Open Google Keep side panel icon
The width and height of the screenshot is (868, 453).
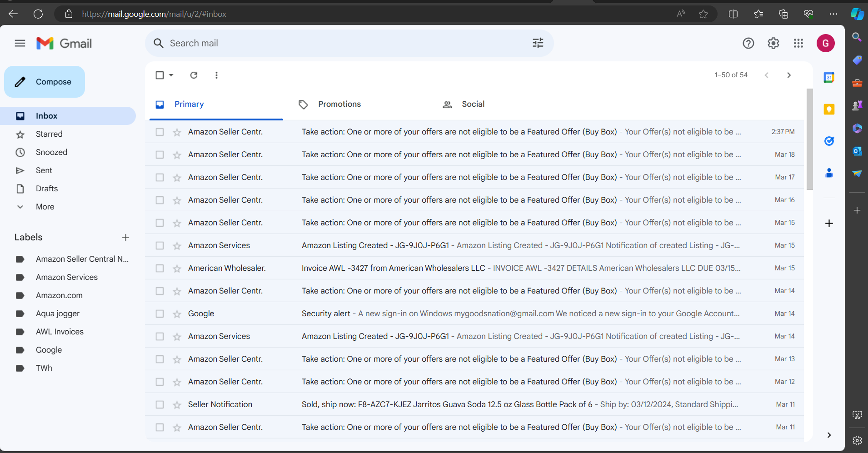click(829, 110)
